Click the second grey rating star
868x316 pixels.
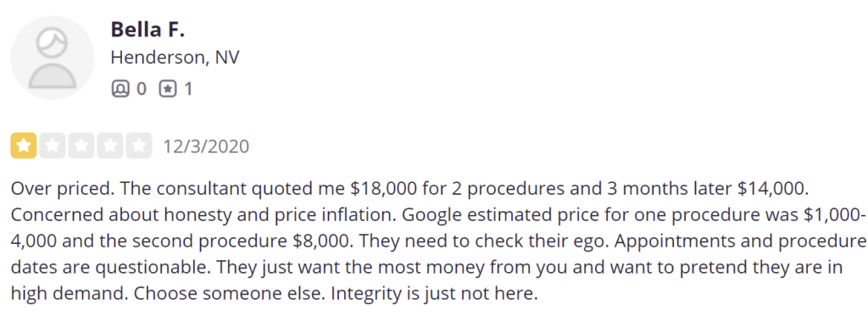coord(53,146)
